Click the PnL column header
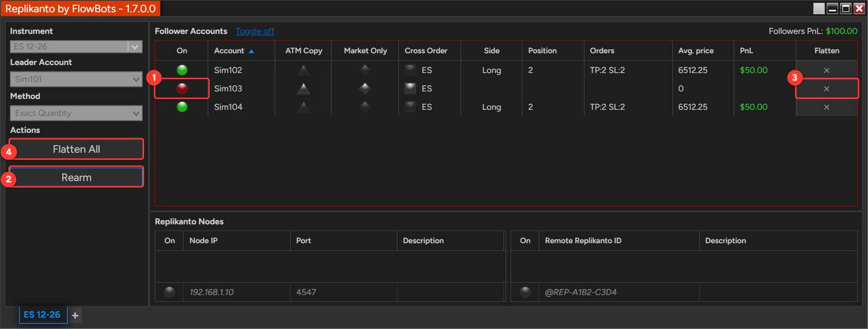 [x=764, y=50]
